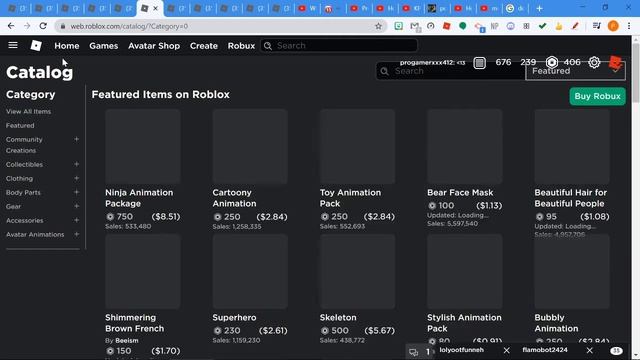Expand the Body Parts category

click(x=76, y=192)
